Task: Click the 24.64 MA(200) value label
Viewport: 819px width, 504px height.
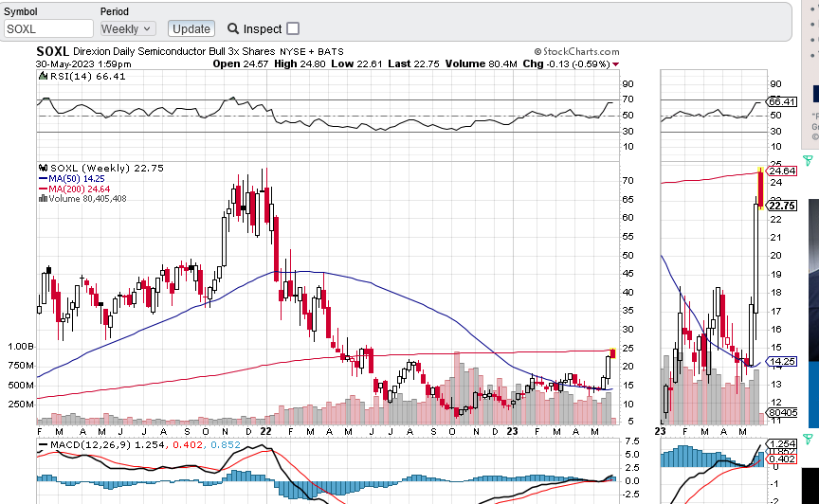Action: pyautogui.click(x=781, y=171)
